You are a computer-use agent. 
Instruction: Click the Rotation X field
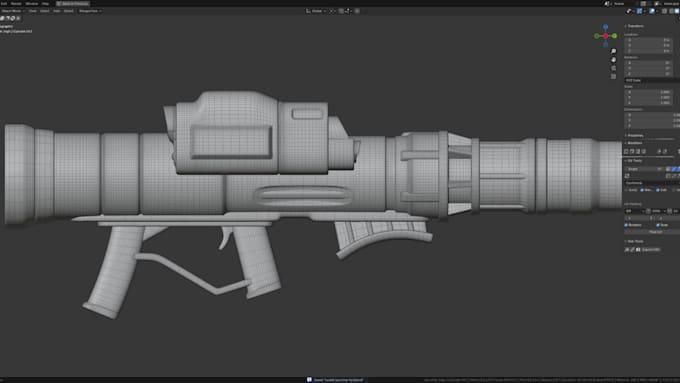pyautogui.click(x=648, y=63)
